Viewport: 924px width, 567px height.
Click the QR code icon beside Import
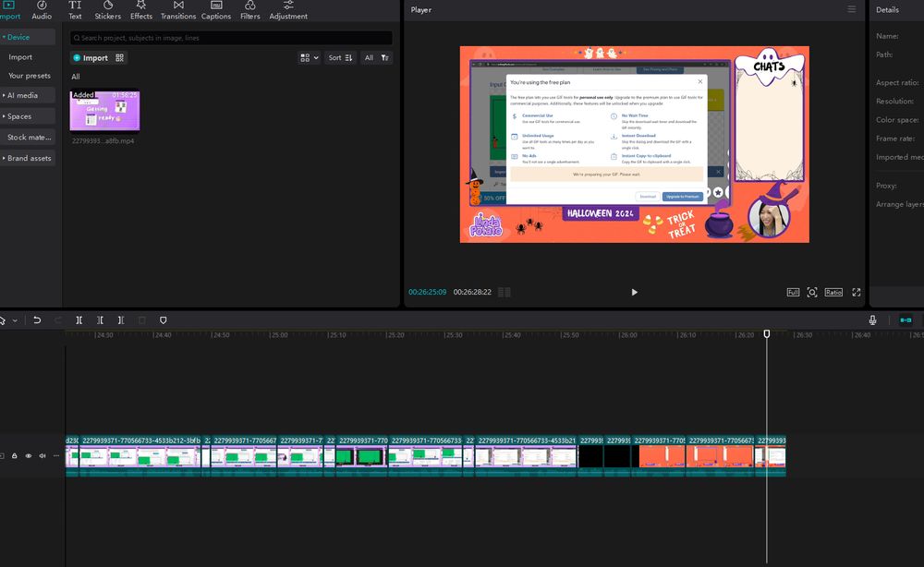(120, 57)
